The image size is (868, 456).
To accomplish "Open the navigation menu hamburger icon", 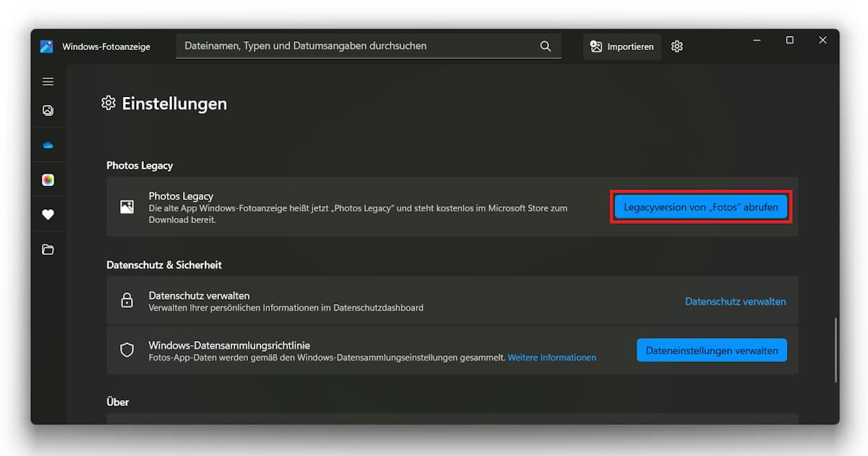I will click(48, 82).
